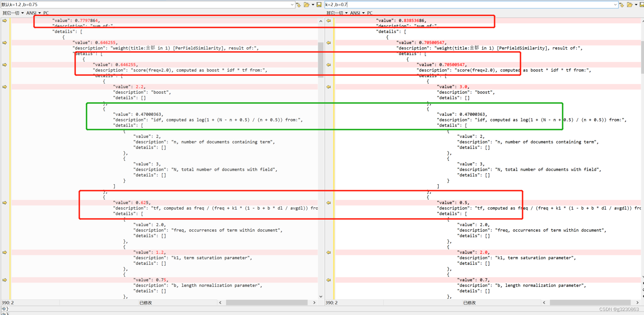Click right gutter arrow beside value 3.0

coord(329,87)
